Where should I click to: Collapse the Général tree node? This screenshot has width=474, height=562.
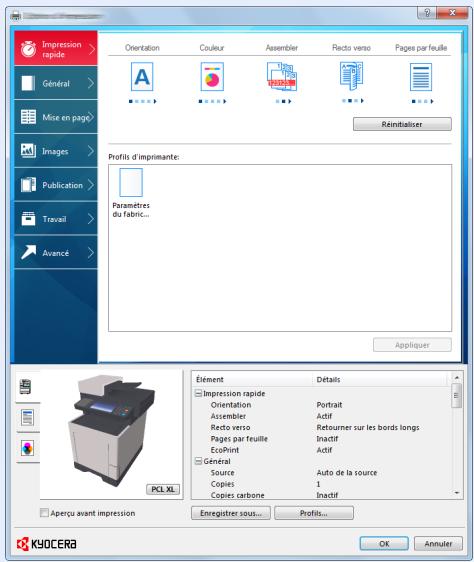coord(198,461)
